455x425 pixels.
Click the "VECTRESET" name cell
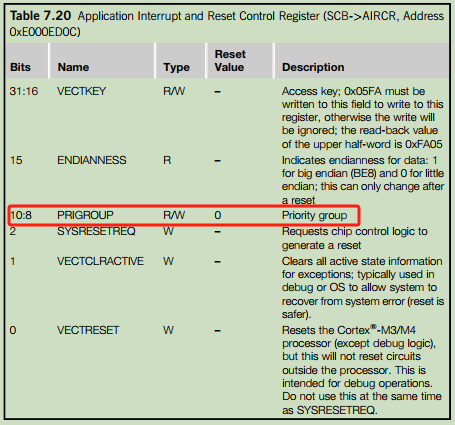[88, 330]
